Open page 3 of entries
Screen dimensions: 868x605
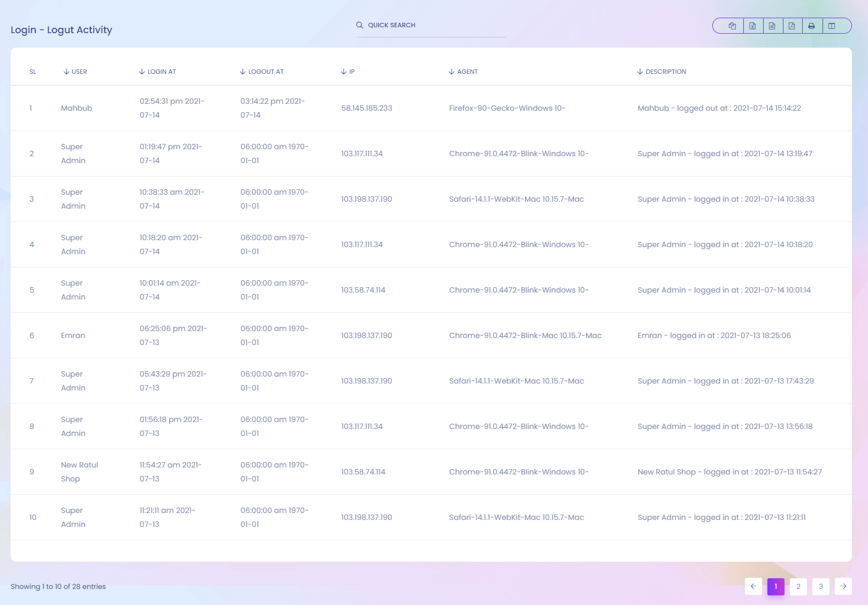click(x=821, y=586)
